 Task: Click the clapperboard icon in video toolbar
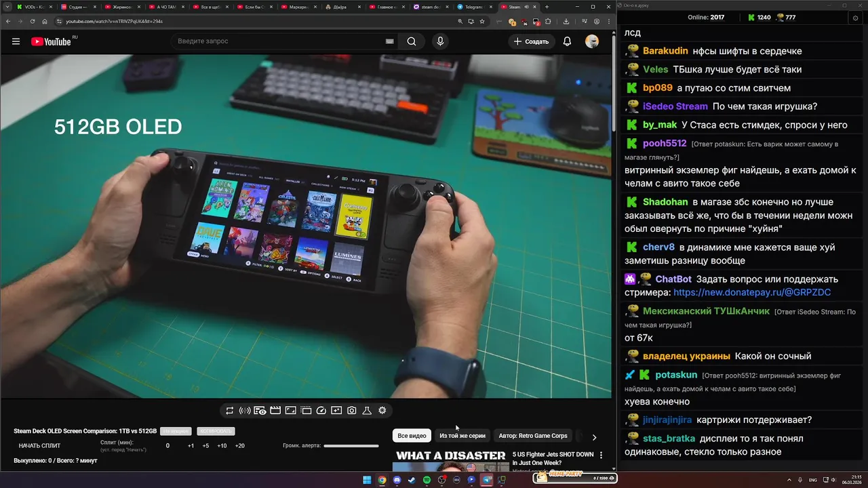(275, 410)
